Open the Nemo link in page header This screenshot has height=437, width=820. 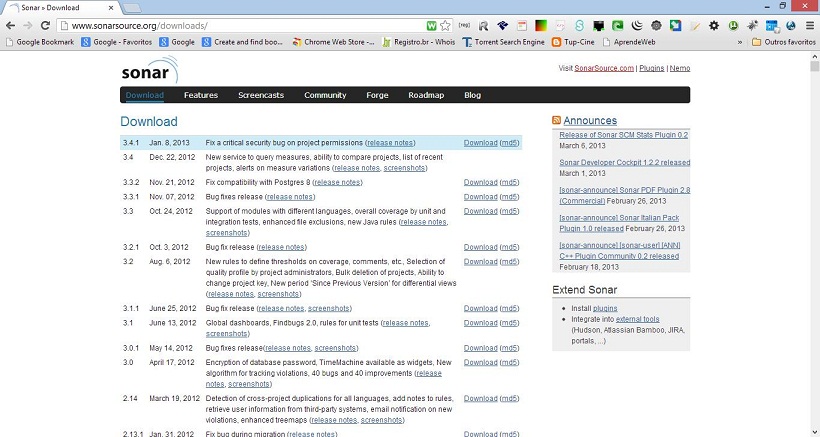click(680, 68)
